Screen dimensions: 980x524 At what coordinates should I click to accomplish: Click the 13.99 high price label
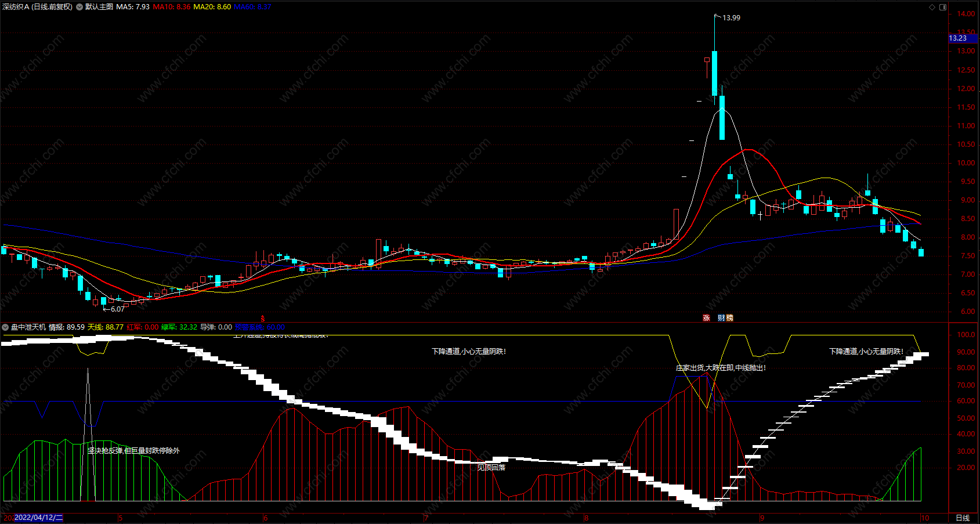pyautogui.click(x=731, y=18)
